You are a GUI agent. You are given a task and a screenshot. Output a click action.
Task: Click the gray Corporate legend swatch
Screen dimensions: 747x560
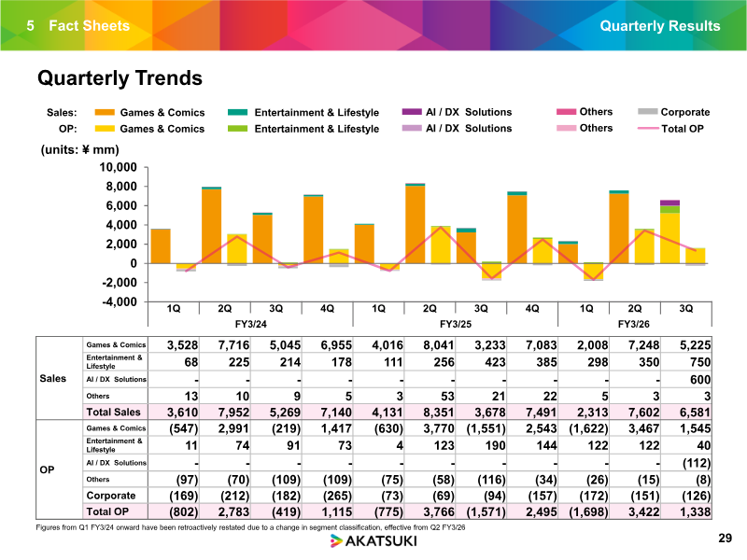(647, 112)
